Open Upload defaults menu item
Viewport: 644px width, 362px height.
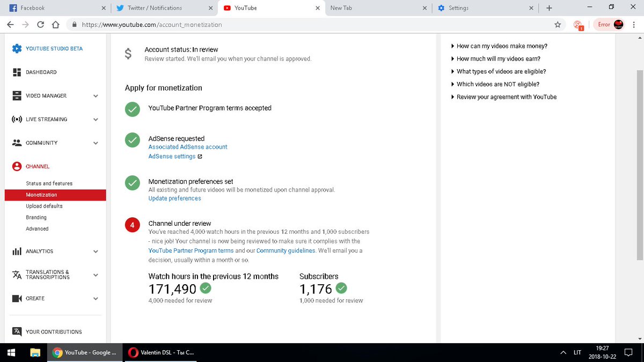[x=44, y=206]
